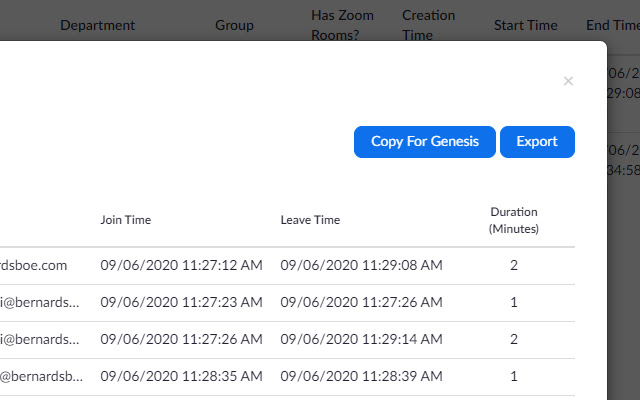Select leave time 09/06/2020 11:29:14 AM
The width and height of the screenshot is (640, 400).
[361, 339]
